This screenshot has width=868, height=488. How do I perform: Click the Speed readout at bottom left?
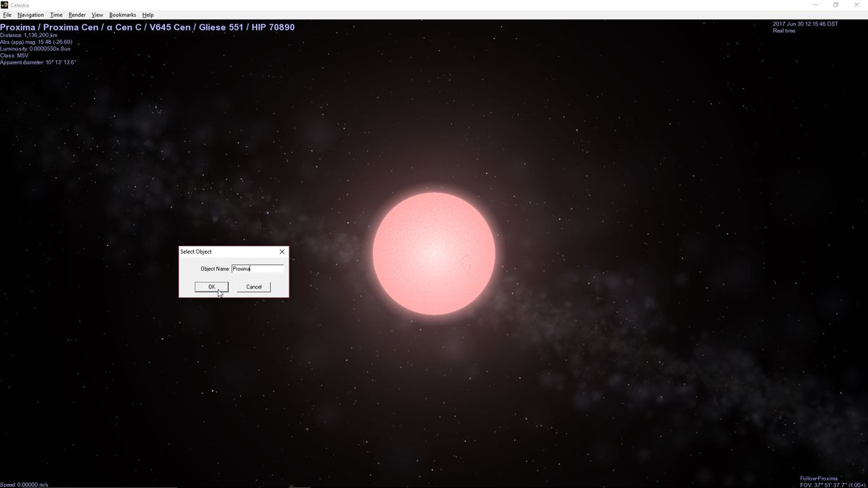pyautogui.click(x=23, y=483)
